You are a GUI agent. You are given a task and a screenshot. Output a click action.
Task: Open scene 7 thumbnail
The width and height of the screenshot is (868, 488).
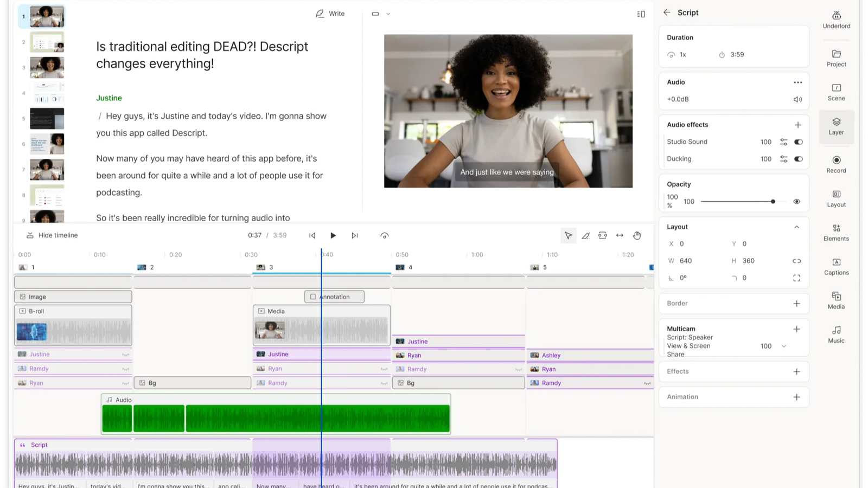pos(47,170)
